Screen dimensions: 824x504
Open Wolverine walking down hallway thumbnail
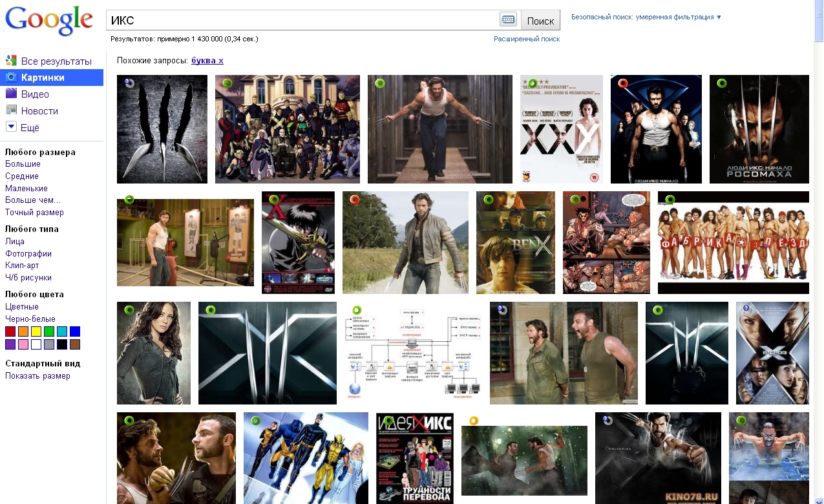tap(440, 129)
